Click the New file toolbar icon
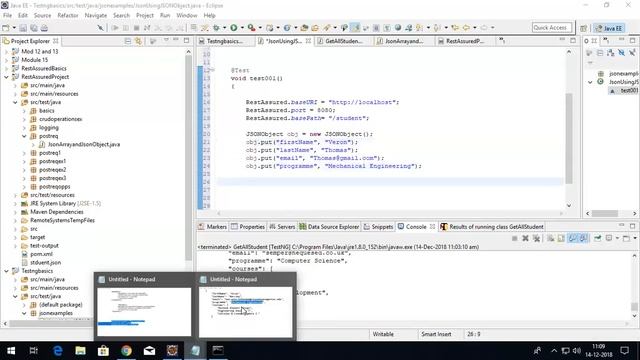This screenshot has height=360, width=640. point(6,28)
